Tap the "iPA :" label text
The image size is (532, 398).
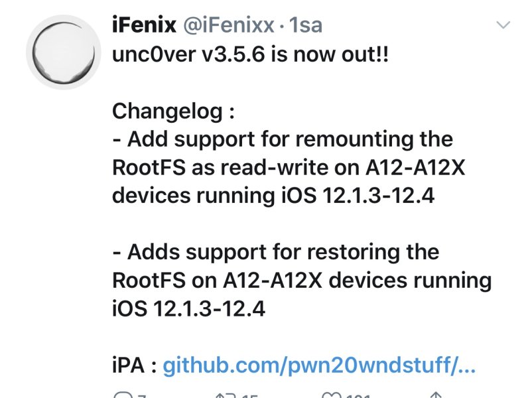coord(135,364)
